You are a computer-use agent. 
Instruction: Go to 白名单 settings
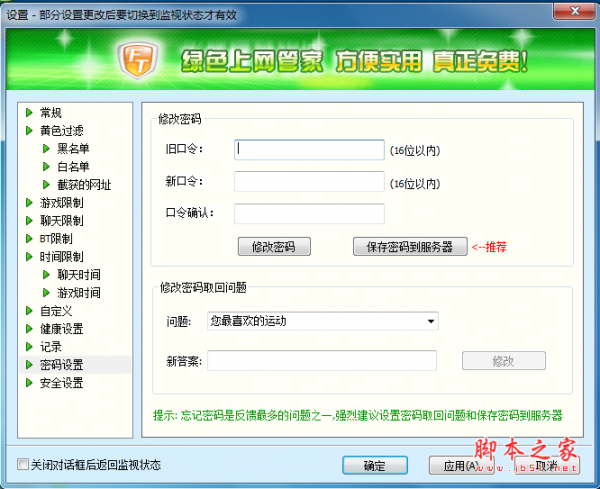tap(73, 166)
